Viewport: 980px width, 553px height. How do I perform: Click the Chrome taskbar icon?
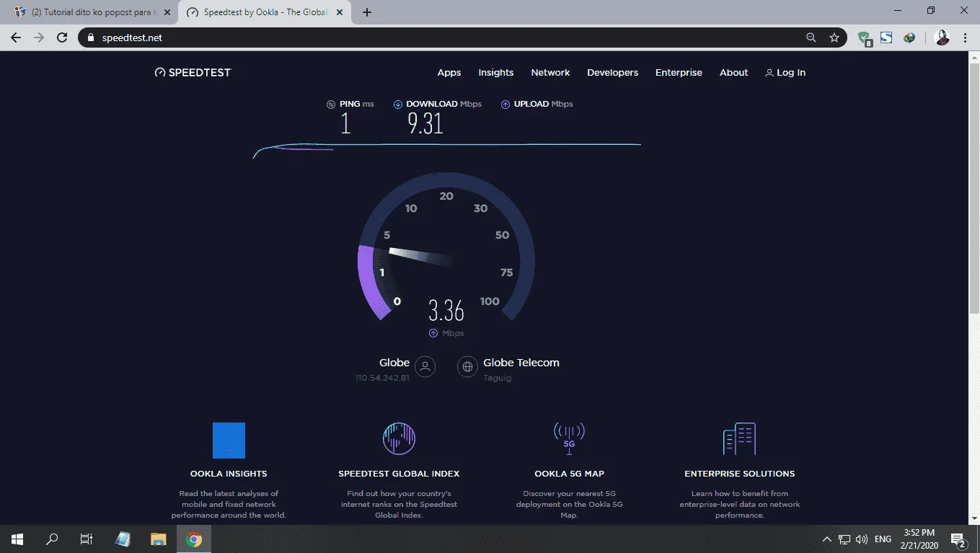[x=193, y=539]
